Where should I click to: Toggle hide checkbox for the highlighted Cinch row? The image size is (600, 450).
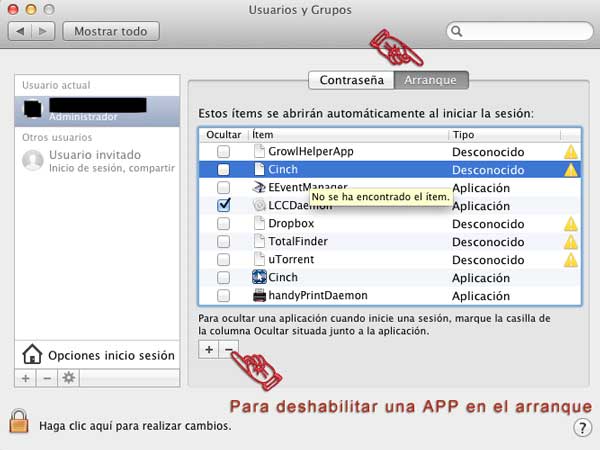point(223,170)
